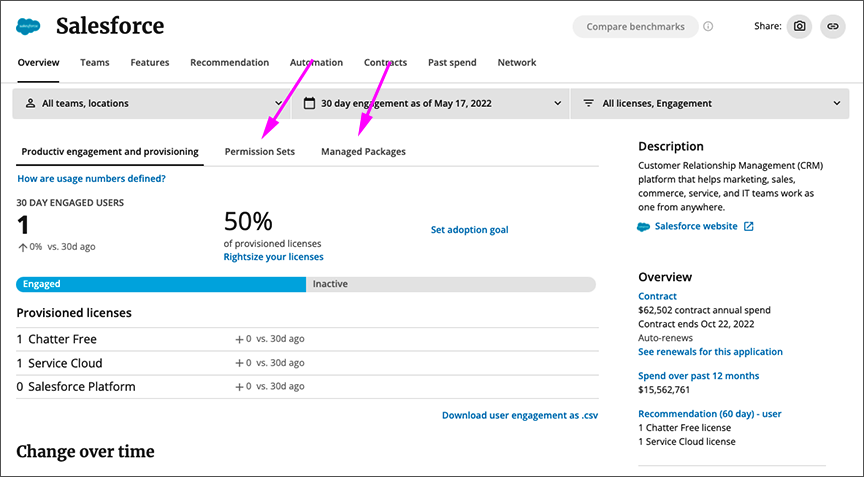864x477 pixels.
Task: Click the 1 Service Cloud license recommendation
Action: click(687, 441)
